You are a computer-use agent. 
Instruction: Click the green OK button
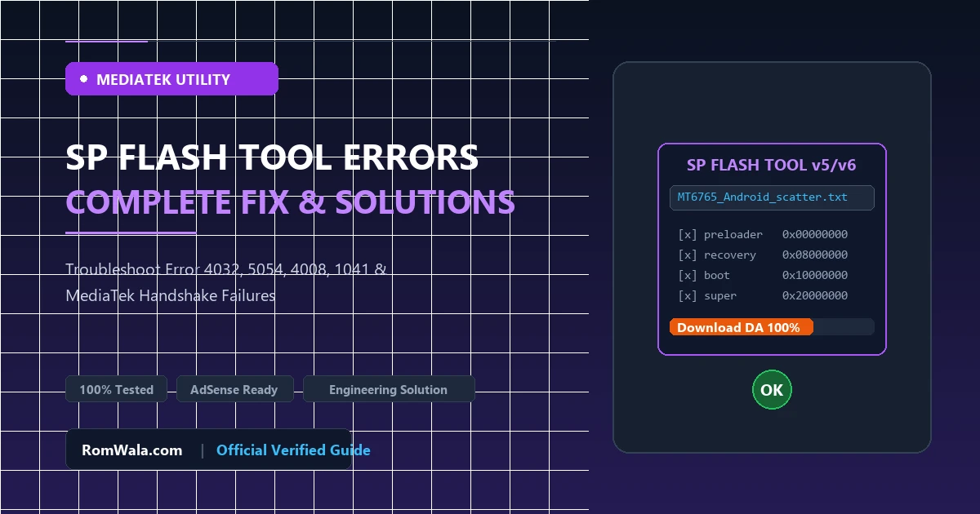point(772,390)
